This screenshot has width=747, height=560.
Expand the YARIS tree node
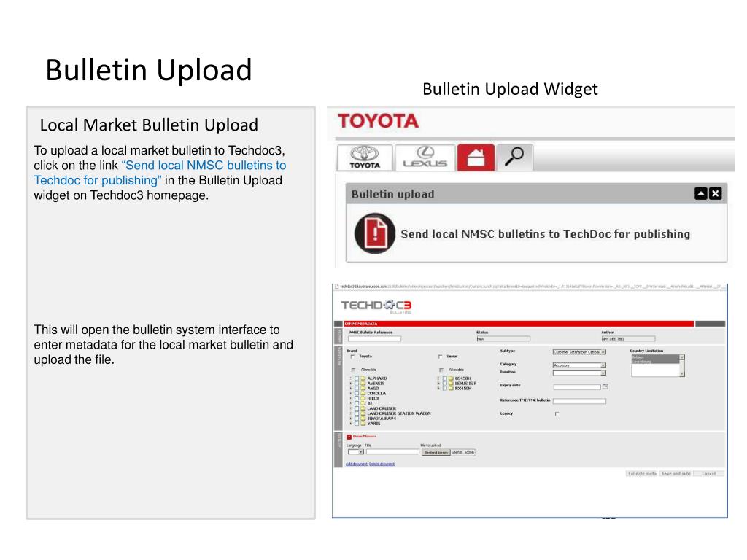(x=351, y=424)
